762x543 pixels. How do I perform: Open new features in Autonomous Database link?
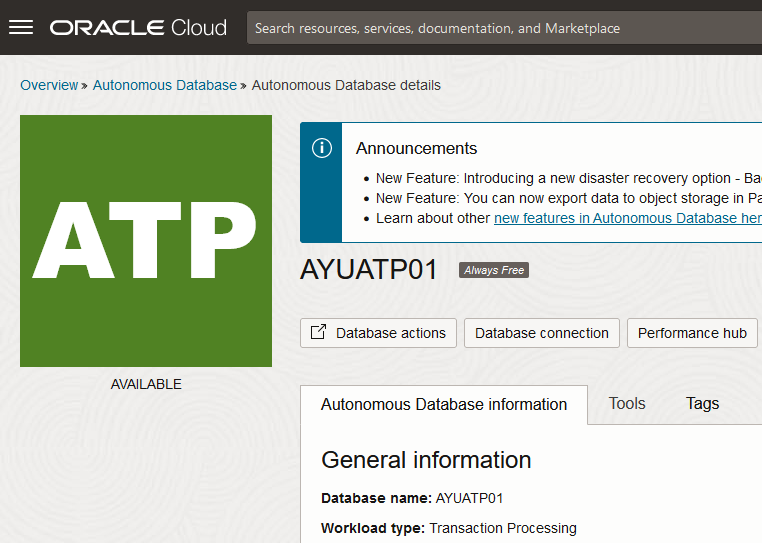pos(627,218)
